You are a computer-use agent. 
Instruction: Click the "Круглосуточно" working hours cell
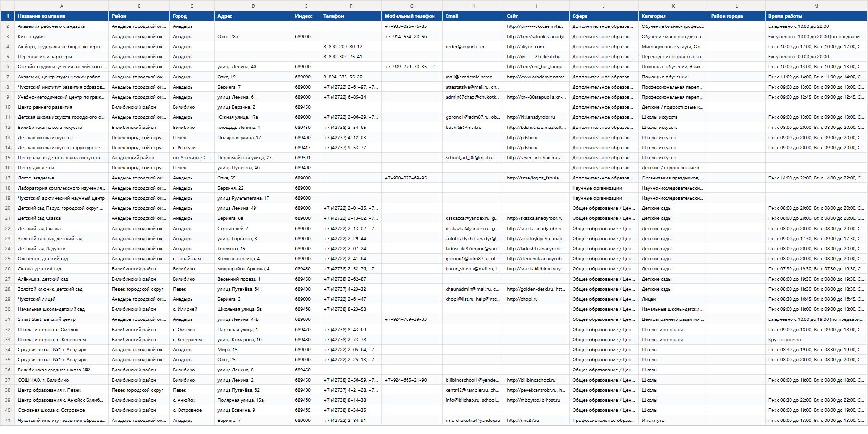(x=816, y=340)
